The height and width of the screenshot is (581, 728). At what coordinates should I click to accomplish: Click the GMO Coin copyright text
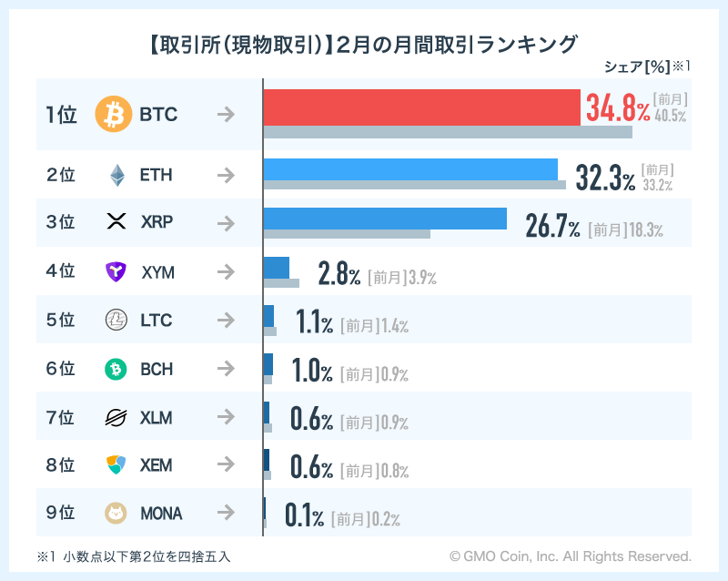click(x=571, y=556)
